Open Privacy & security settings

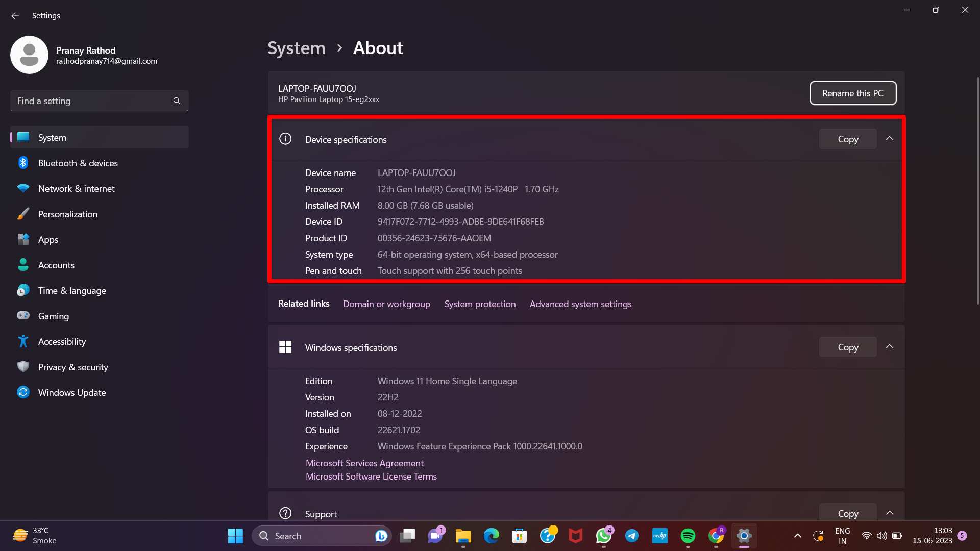coord(100,367)
